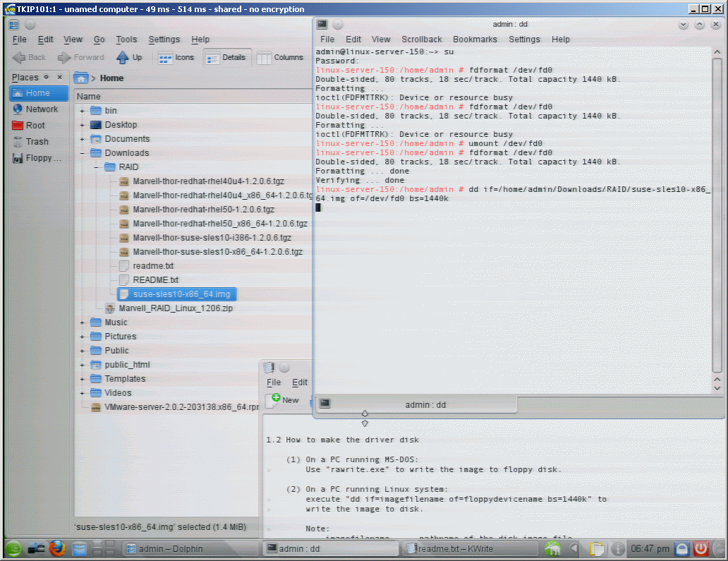Select Marvell-thor-suse-sles10-i386-1.2.0.6.tgz archive
Image resolution: width=728 pixels, height=561 pixels.
[x=205, y=238]
